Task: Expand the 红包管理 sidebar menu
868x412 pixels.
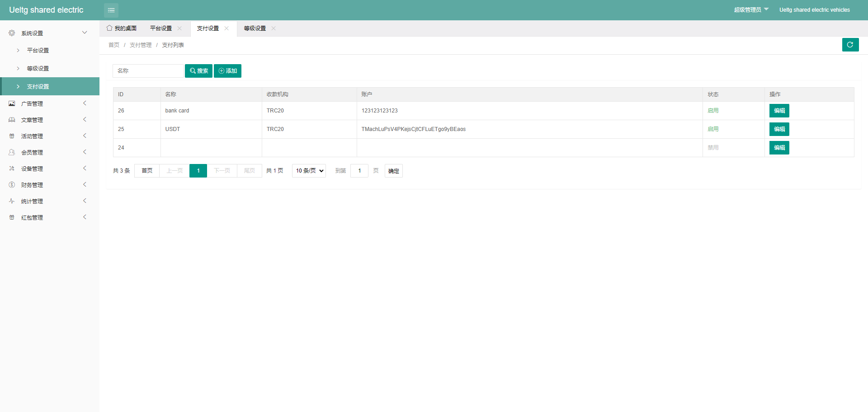Action: tap(50, 217)
